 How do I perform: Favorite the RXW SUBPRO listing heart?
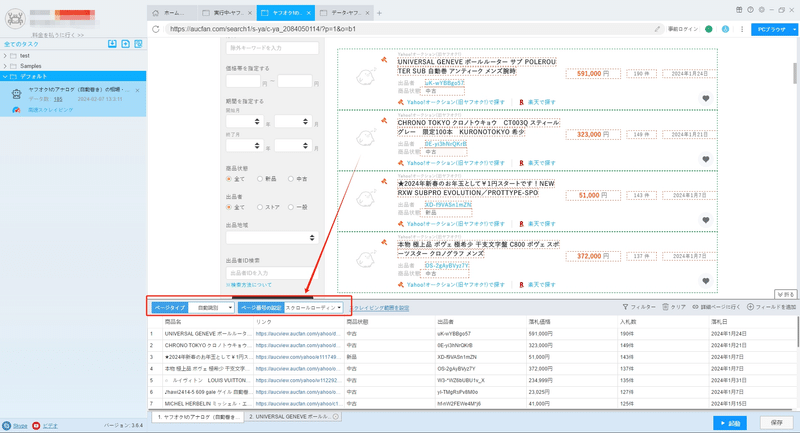[706, 220]
